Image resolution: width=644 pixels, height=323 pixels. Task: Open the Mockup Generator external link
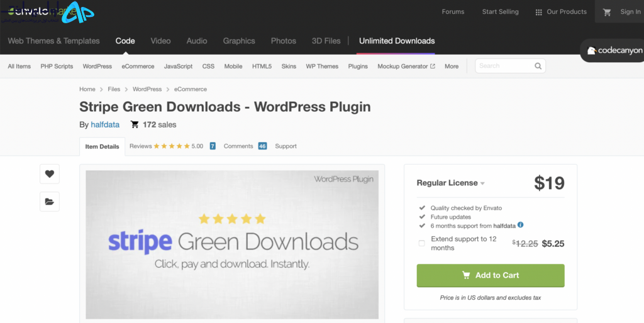406,66
